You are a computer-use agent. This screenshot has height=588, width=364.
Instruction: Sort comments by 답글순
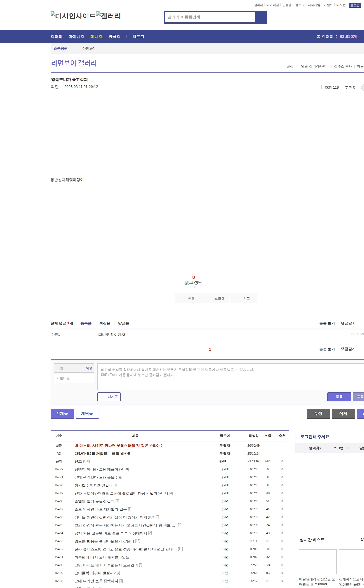[x=123, y=323]
